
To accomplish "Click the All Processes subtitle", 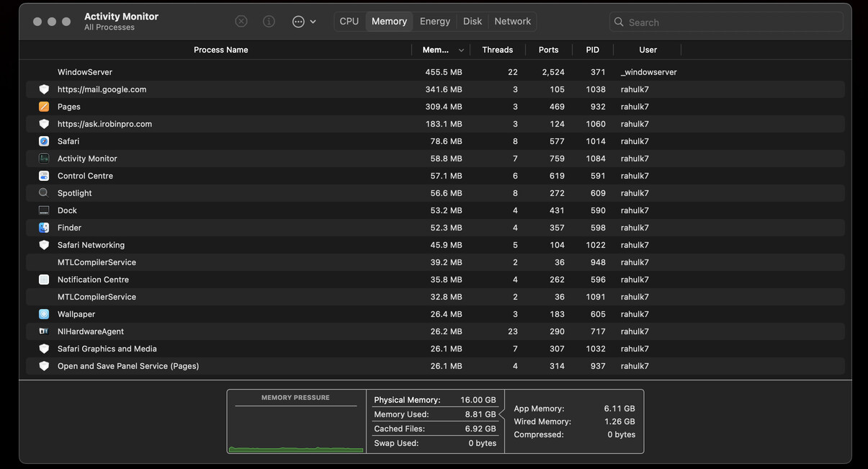I will point(109,27).
